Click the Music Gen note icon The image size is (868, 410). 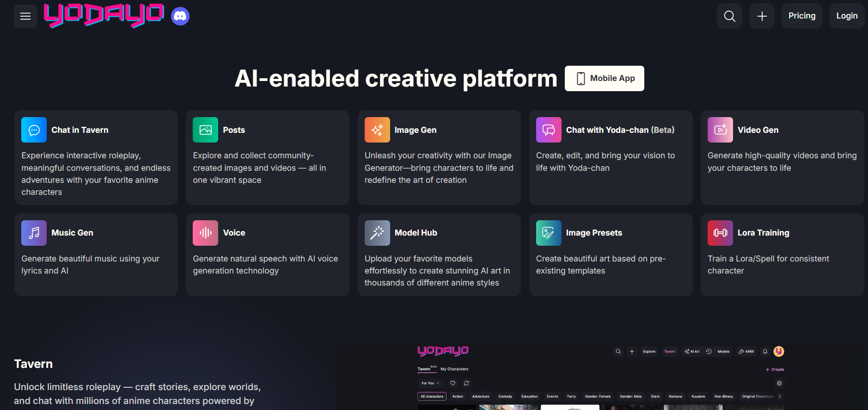pos(34,233)
